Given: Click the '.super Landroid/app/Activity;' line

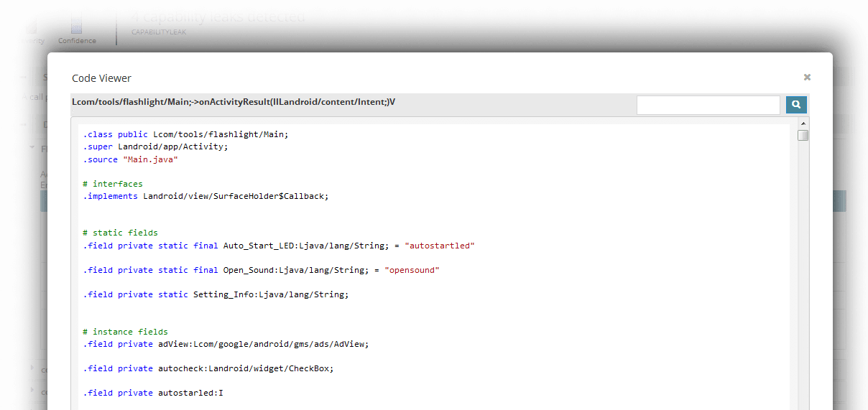Looking at the screenshot, I should [155, 146].
